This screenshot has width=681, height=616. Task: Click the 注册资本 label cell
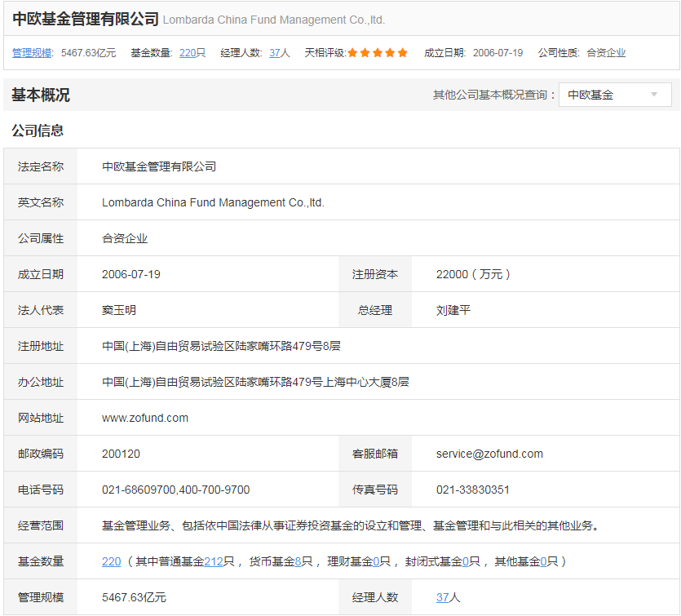(375, 275)
